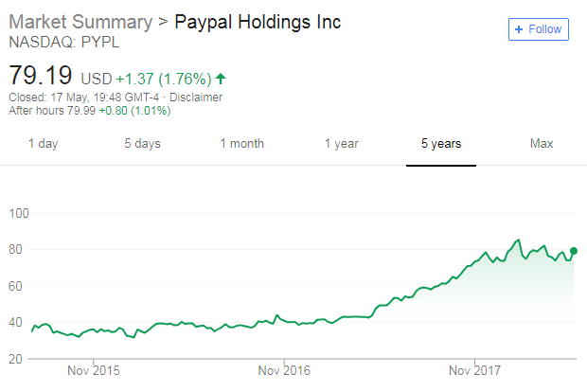Viewport: 587px width, 392px height.
Task: Open the Max range tab
Action: pos(542,144)
